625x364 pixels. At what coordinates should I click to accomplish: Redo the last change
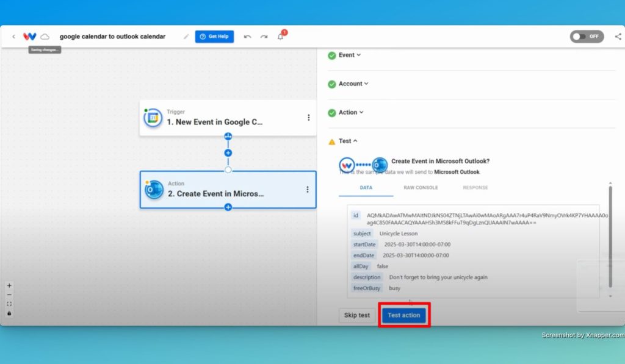264,37
